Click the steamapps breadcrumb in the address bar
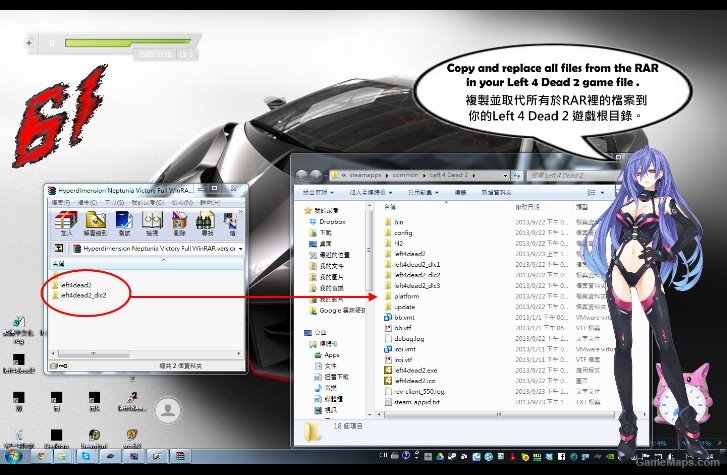The height and width of the screenshot is (475, 727). pyautogui.click(x=365, y=175)
